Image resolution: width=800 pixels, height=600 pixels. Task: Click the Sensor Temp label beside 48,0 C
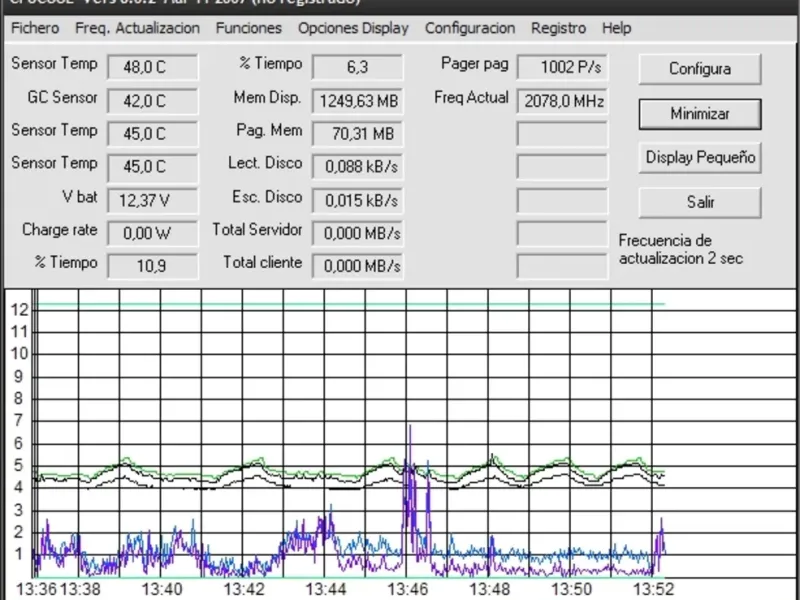tap(54, 64)
